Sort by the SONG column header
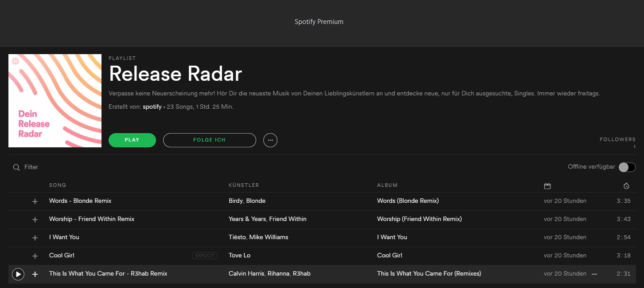The height and width of the screenshot is (288, 644). 58,185
